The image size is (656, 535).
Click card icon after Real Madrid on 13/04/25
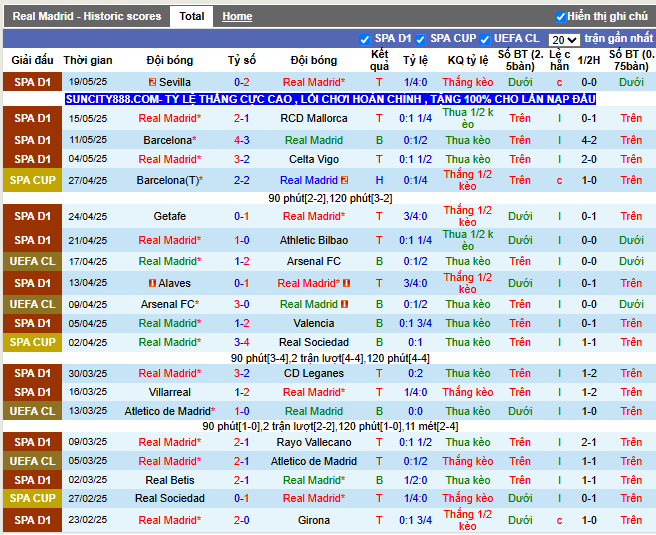click(346, 283)
